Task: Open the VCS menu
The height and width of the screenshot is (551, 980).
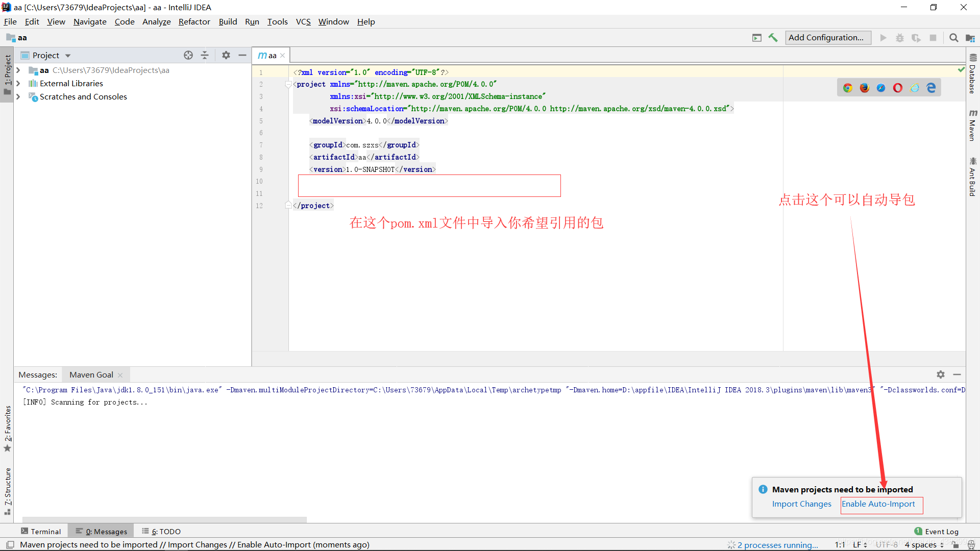Action: click(x=303, y=21)
